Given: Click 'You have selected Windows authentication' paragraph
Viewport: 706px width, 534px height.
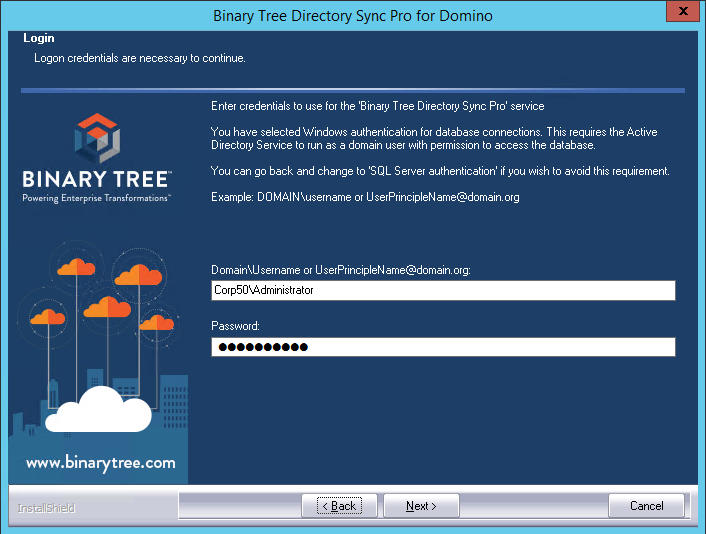Looking at the screenshot, I should [434, 139].
